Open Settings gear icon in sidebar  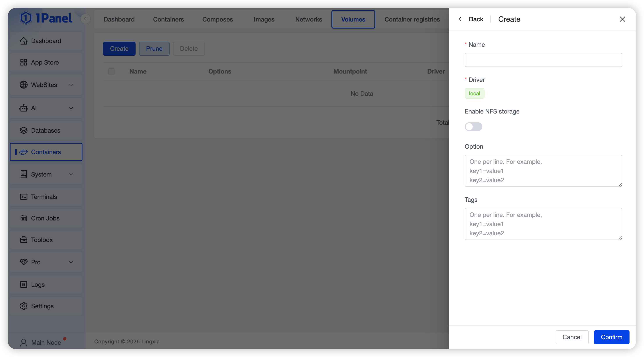pyautogui.click(x=23, y=306)
